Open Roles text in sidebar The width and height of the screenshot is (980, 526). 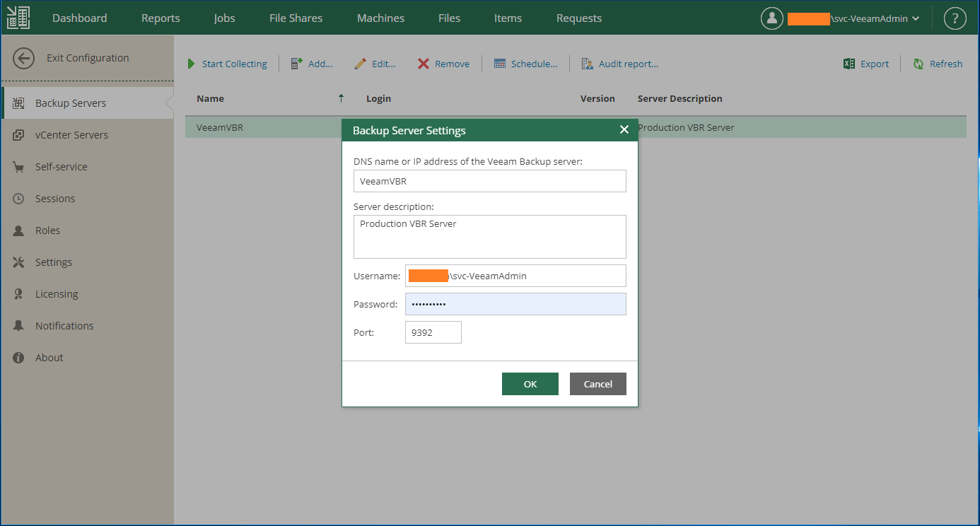47,230
